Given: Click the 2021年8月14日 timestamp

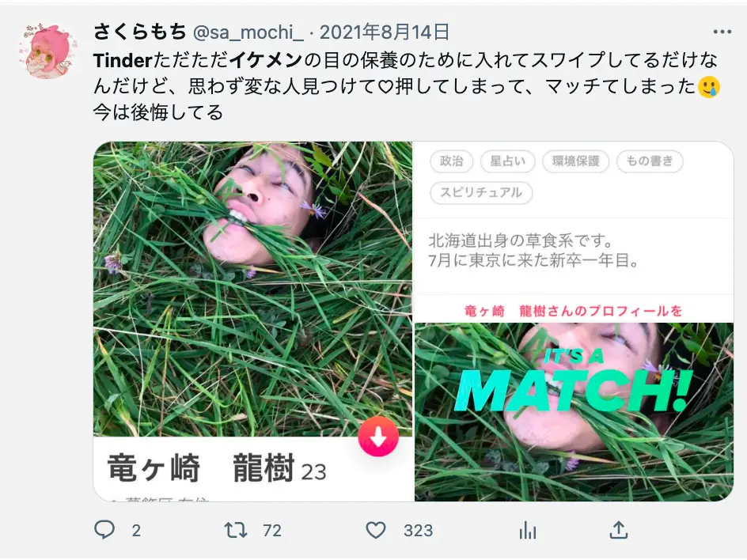Looking at the screenshot, I should (385, 32).
